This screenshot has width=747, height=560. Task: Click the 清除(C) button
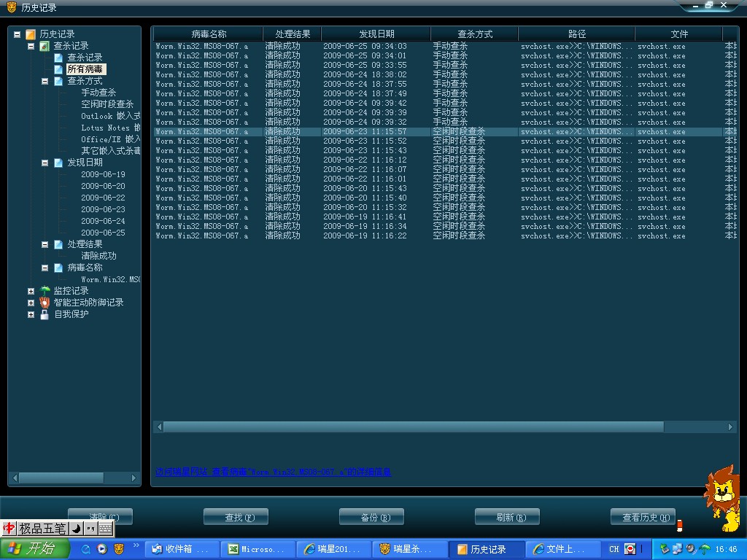pyautogui.click(x=100, y=517)
